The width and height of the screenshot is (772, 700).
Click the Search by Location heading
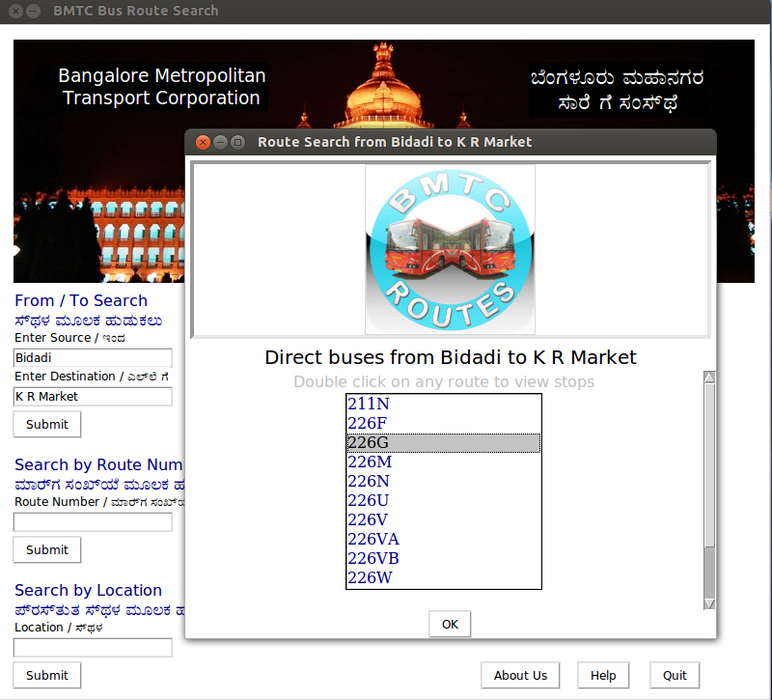(88, 590)
